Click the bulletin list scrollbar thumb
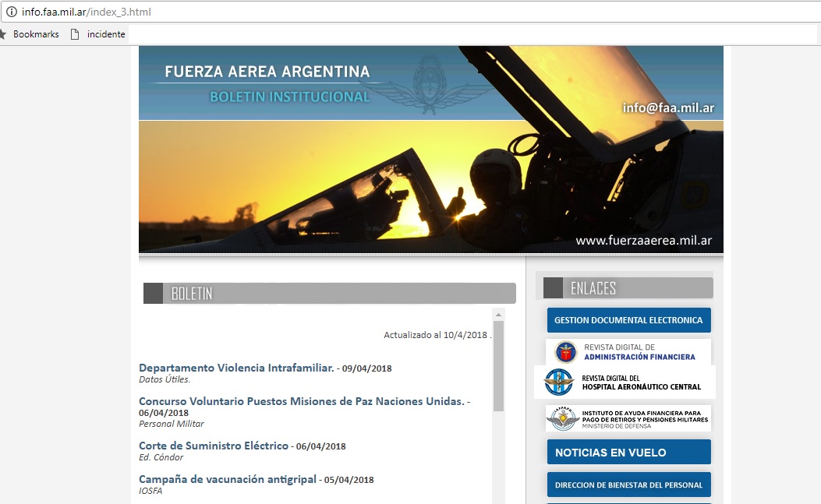This screenshot has width=821, height=504. (x=498, y=366)
